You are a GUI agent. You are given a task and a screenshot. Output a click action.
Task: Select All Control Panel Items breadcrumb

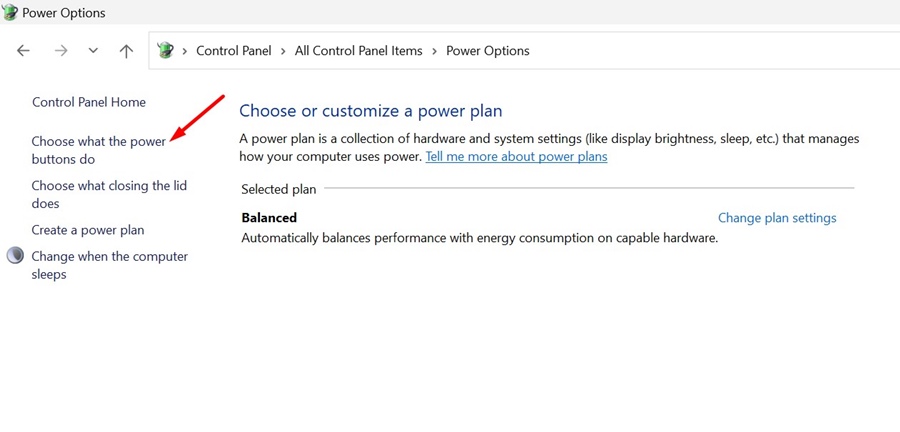[358, 51]
